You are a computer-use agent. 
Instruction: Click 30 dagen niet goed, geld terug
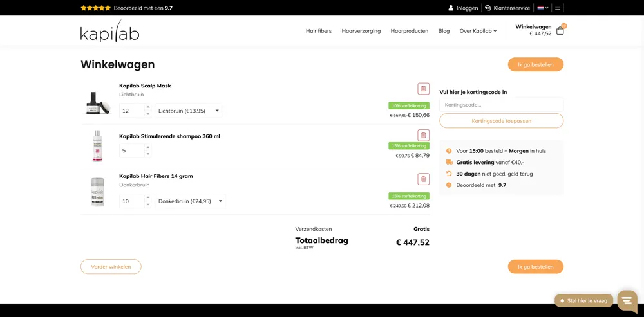point(495,174)
